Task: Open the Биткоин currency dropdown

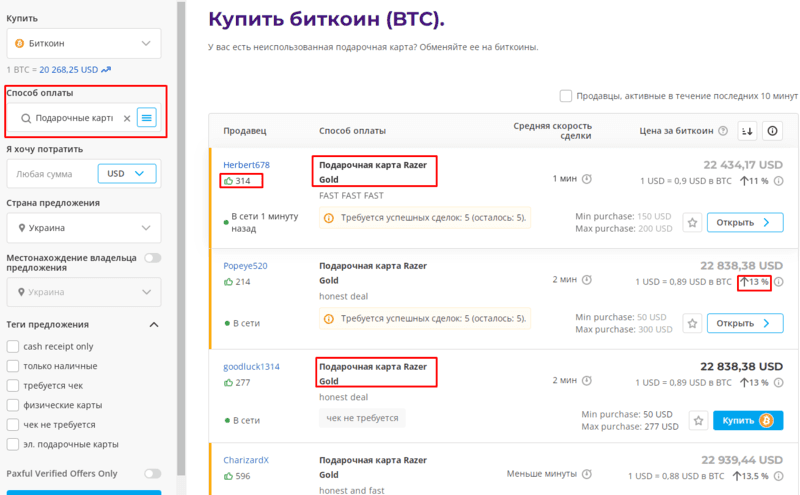Action: click(84, 43)
